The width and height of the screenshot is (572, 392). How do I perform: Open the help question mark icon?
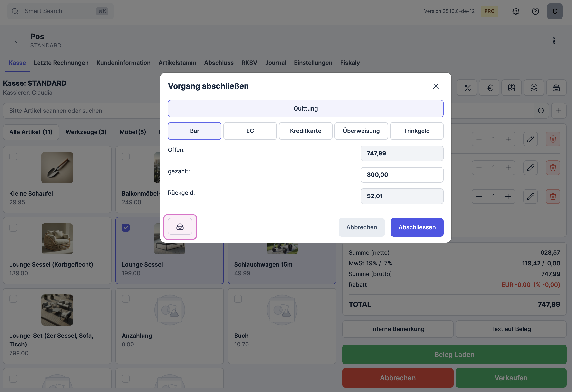click(x=535, y=11)
